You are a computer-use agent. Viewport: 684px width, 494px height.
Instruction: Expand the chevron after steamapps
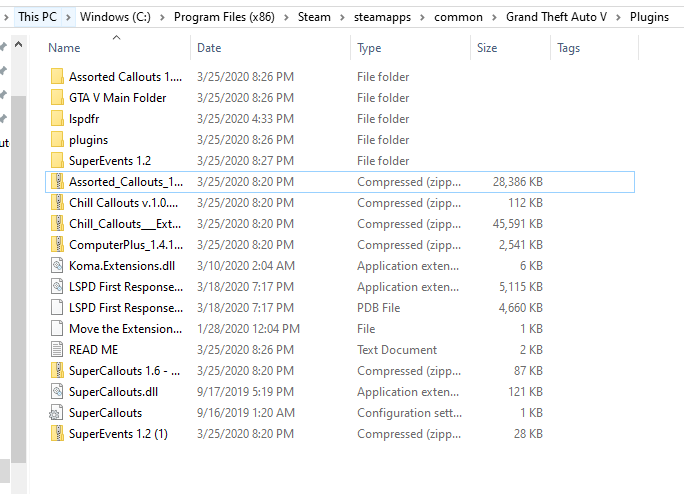pos(422,17)
